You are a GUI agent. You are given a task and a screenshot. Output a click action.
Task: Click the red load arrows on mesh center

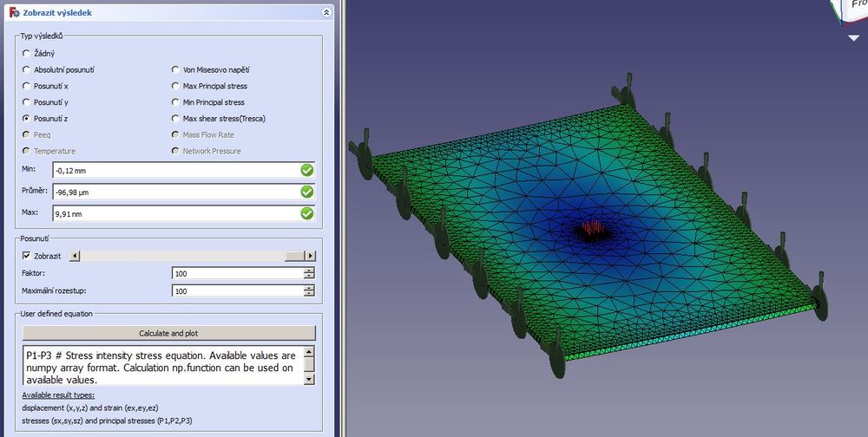click(593, 228)
